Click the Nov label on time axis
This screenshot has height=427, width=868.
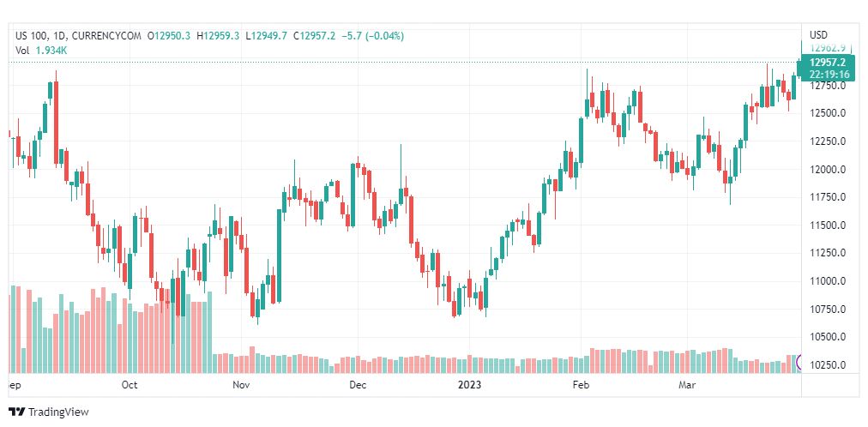243,385
